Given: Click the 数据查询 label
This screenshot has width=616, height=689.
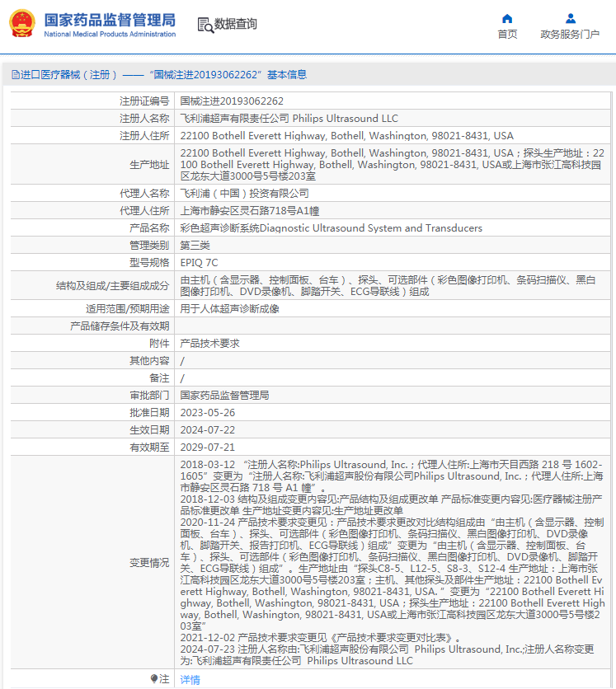Looking at the screenshot, I should [236, 24].
